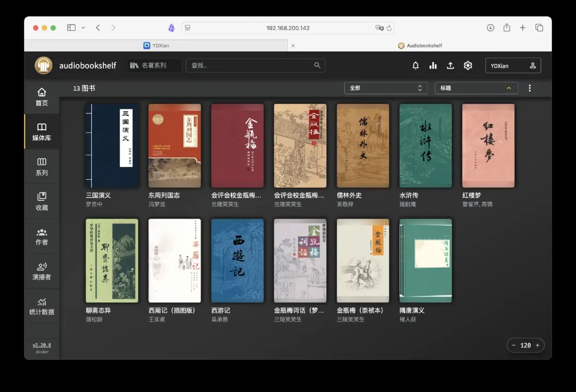Increase cover size with plus button
This screenshot has height=392, width=576.
(x=537, y=345)
